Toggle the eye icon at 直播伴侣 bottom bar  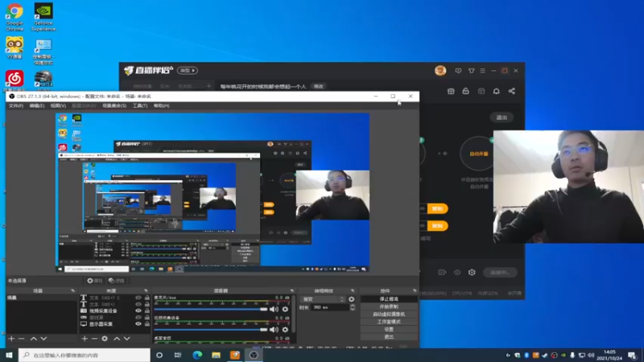[457, 272]
